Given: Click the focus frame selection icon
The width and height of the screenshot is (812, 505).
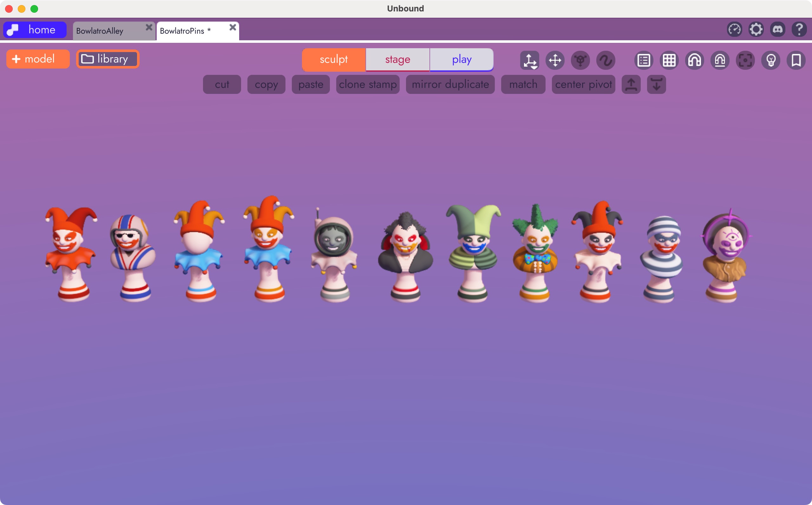Looking at the screenshot, I should click(x=745, y=61).
